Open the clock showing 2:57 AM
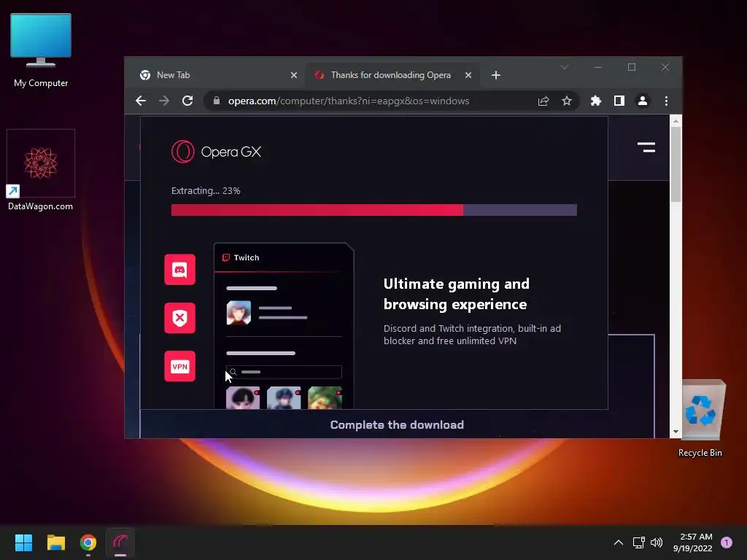747x560 pixels. click(x=693, y=542)
